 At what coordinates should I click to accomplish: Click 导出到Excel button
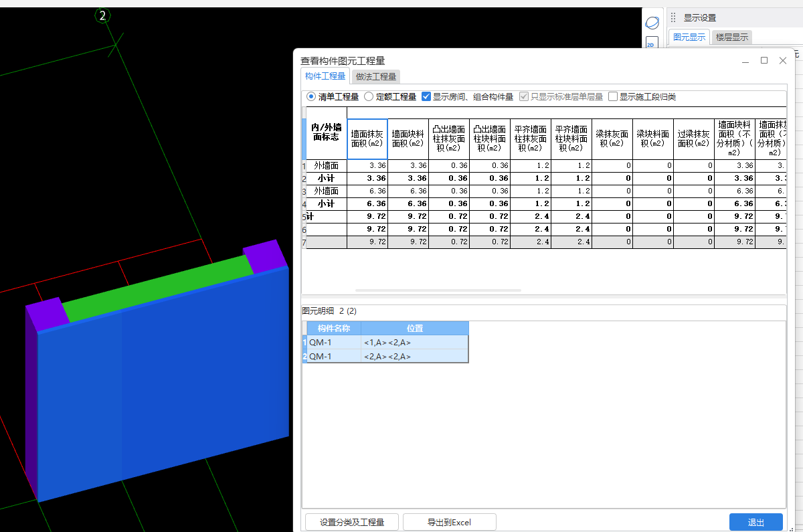coord(450,522)
